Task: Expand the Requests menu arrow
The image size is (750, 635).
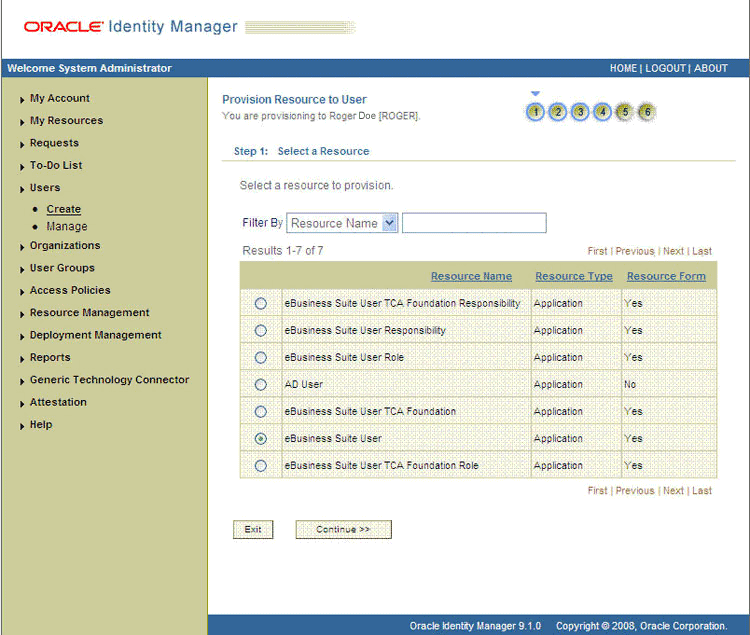Action: [x=22, y=144]
